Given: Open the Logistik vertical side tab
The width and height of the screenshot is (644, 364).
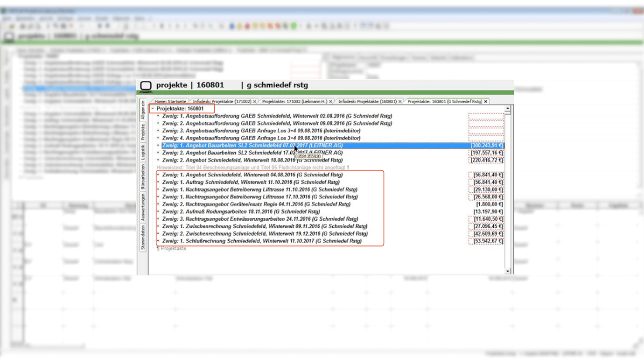Looking at the screenshot, I should 143,153.
